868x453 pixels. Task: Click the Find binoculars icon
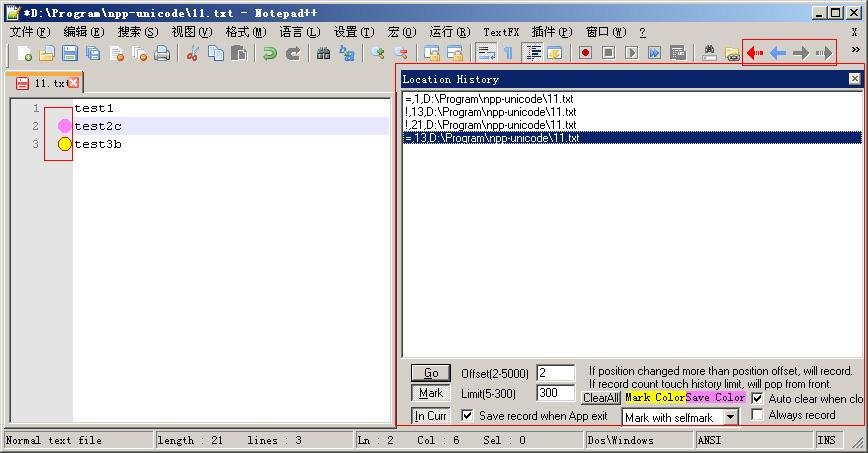pyautogui.click(x=323, y=53)
